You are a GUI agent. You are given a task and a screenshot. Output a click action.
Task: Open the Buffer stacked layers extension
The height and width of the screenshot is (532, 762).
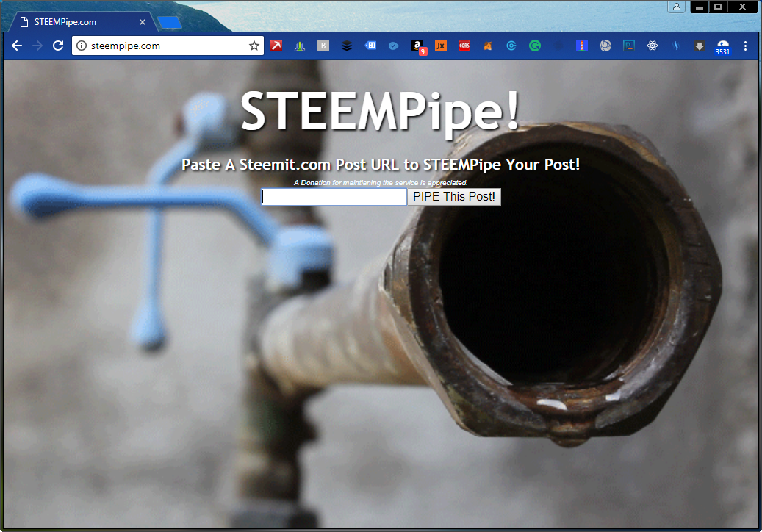(x=347, y=46)
